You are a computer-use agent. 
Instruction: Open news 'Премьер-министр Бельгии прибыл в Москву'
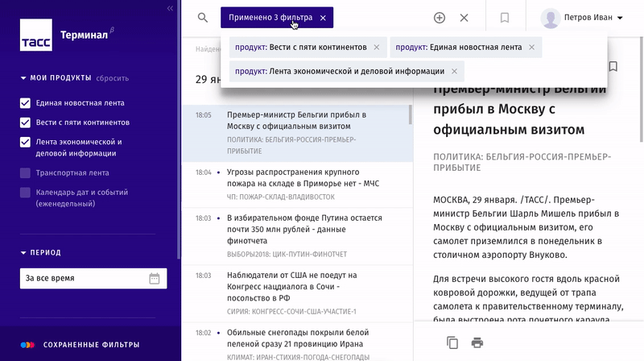point(296,133)
